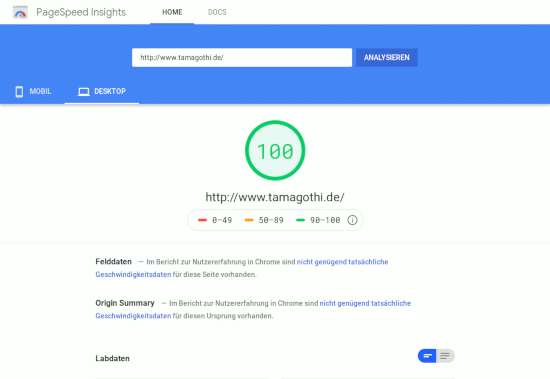Click the red 0–49 legend entry
Screen dimensions: 550x379
(x=215, y=220)
